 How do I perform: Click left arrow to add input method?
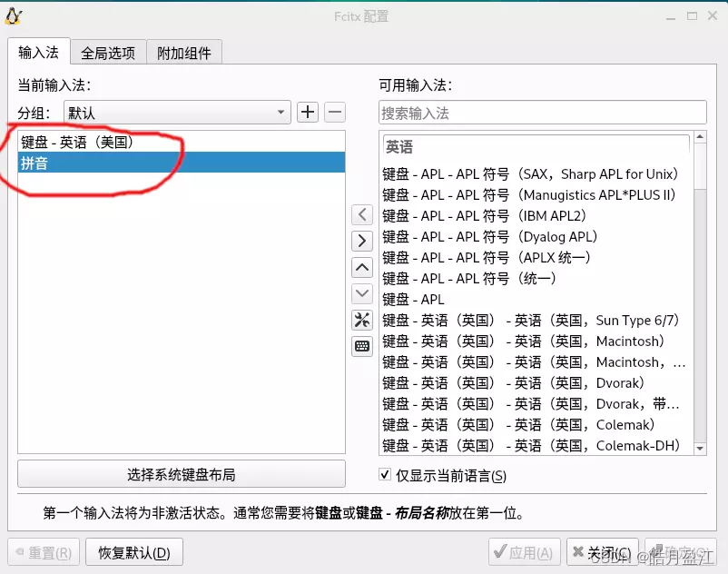pos(362,215)
